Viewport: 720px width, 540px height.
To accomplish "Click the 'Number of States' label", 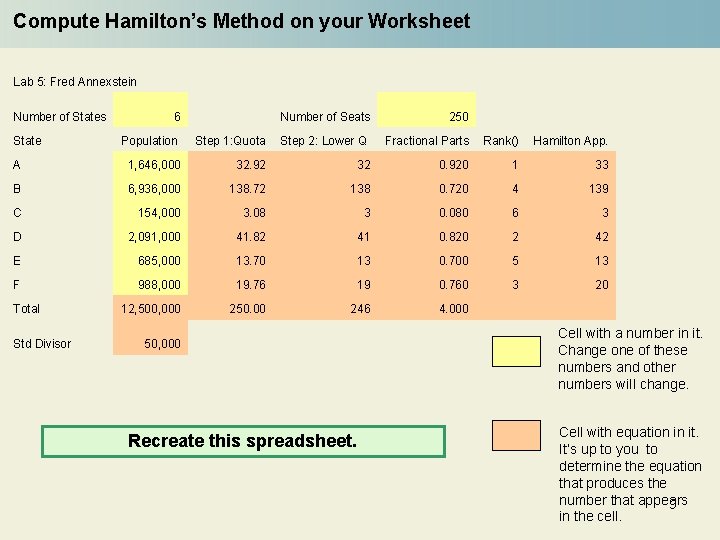I will (60, 117).
